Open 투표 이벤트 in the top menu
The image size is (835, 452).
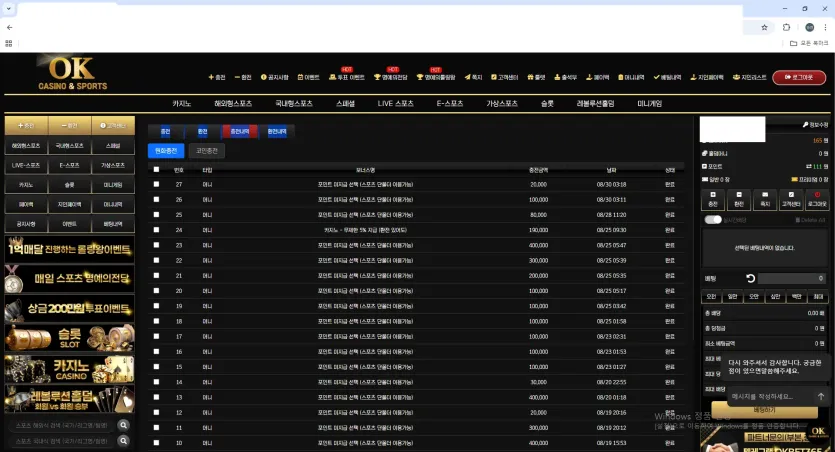pos(347,77)
